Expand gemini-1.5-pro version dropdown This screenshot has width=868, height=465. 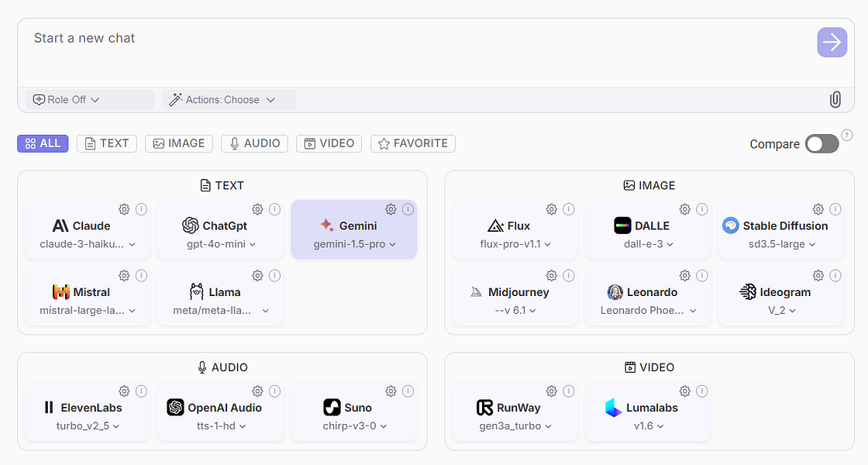tap(354, 244)
